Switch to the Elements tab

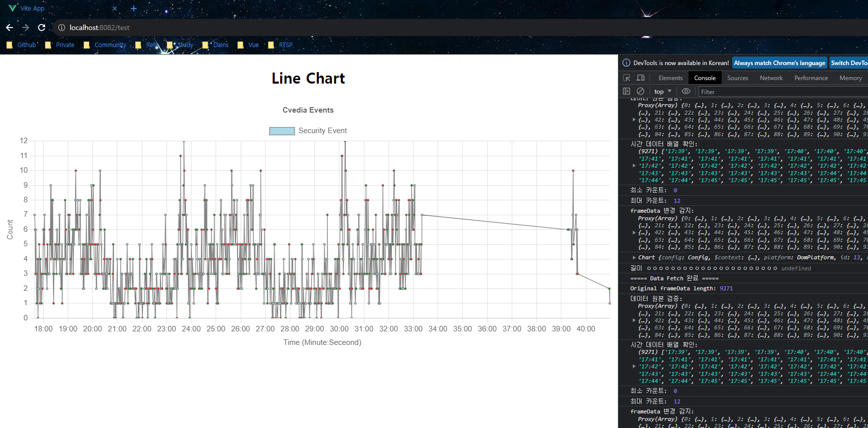(671, 78)
